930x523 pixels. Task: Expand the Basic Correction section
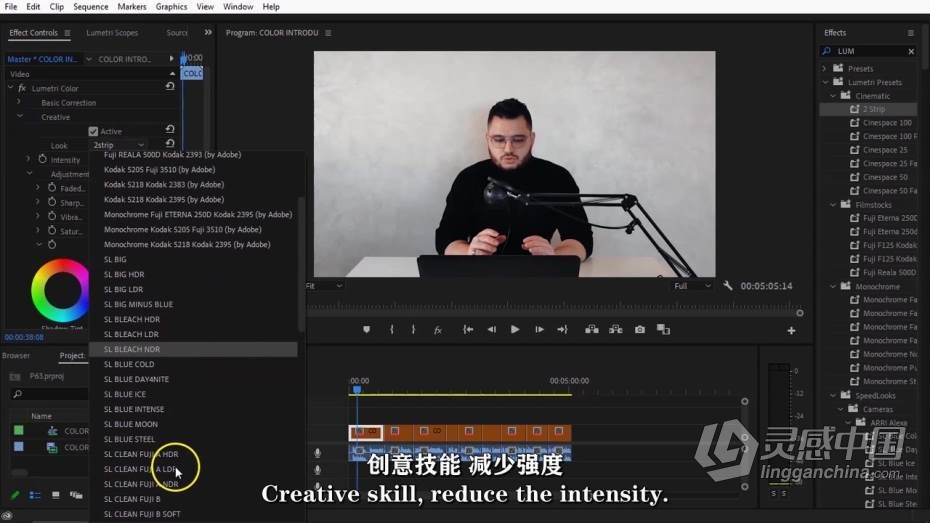tap(19, 102)
